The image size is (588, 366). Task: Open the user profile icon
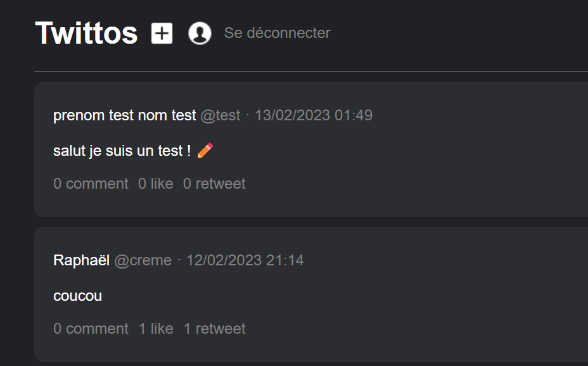tap(200, 33)
